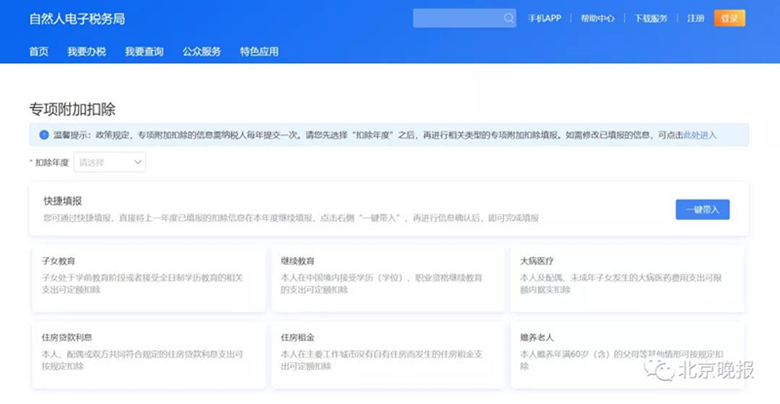Screen dimensions: 780x404
Task: Select the 住房贷款利息 card
Action: point(149,355)
